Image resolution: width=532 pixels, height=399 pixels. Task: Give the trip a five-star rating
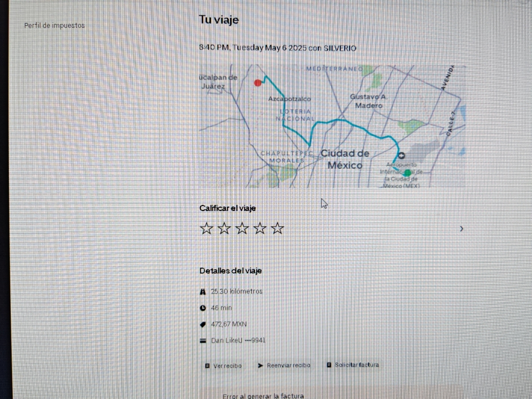pos(278,228)
